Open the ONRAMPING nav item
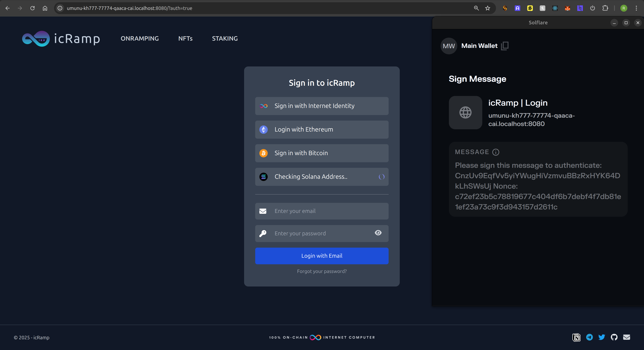This screenshot has height=350, width=644. 140,39
